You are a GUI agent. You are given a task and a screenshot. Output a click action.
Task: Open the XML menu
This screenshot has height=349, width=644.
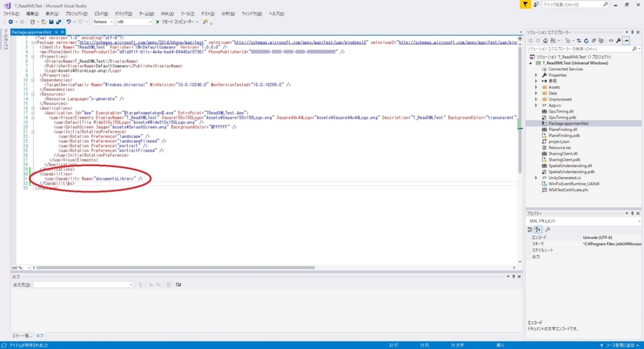pyautogui.click(x=167, y=14)
